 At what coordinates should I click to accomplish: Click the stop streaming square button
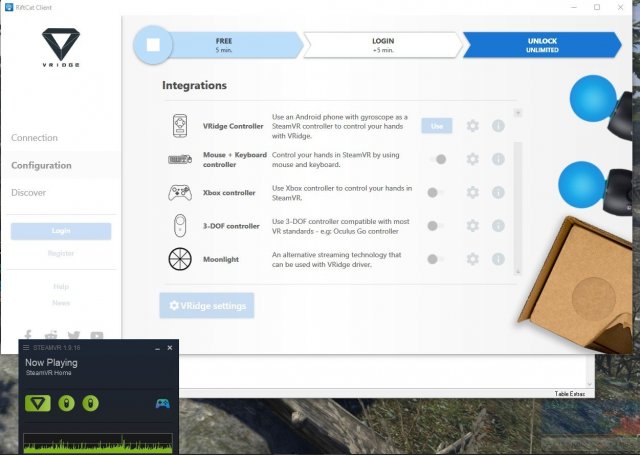click(x=153, y=45)
